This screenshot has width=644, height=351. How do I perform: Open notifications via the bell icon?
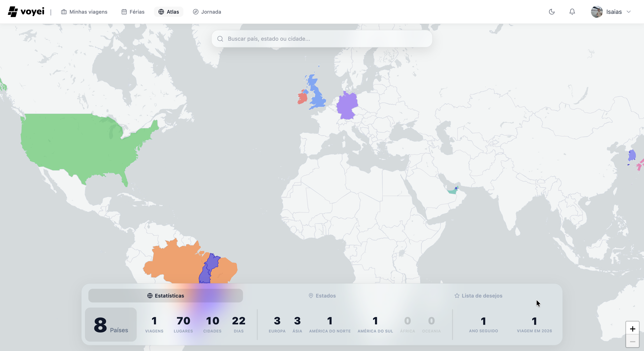tap(572, 12)
